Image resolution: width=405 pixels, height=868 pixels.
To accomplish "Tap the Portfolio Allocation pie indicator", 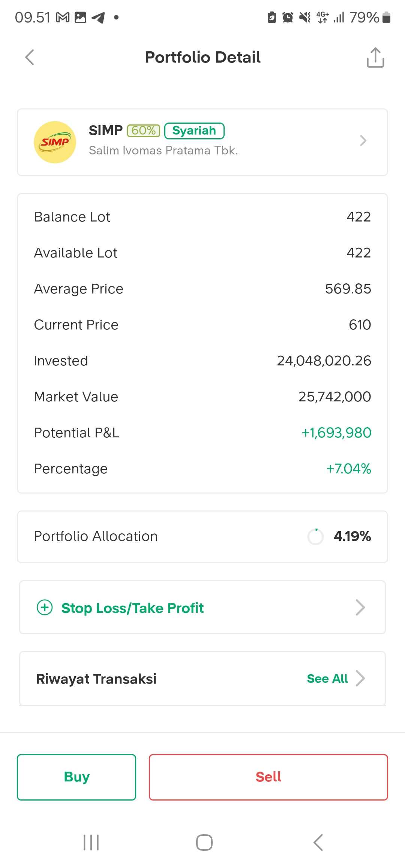I will point(315,536).
